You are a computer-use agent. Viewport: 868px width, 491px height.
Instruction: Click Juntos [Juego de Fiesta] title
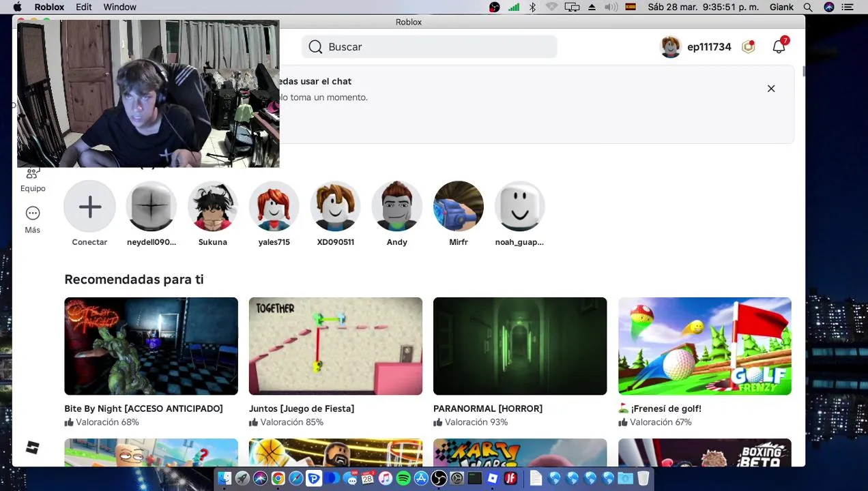click(x=301, y=408)
